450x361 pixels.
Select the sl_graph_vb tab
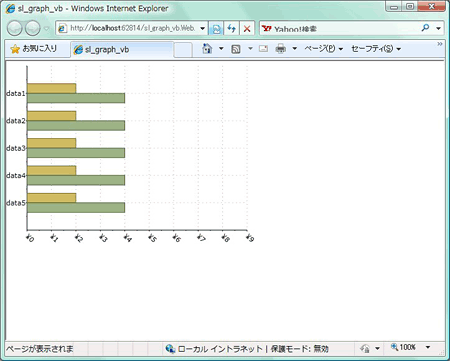pyautogui.click(x=122, y=50)
